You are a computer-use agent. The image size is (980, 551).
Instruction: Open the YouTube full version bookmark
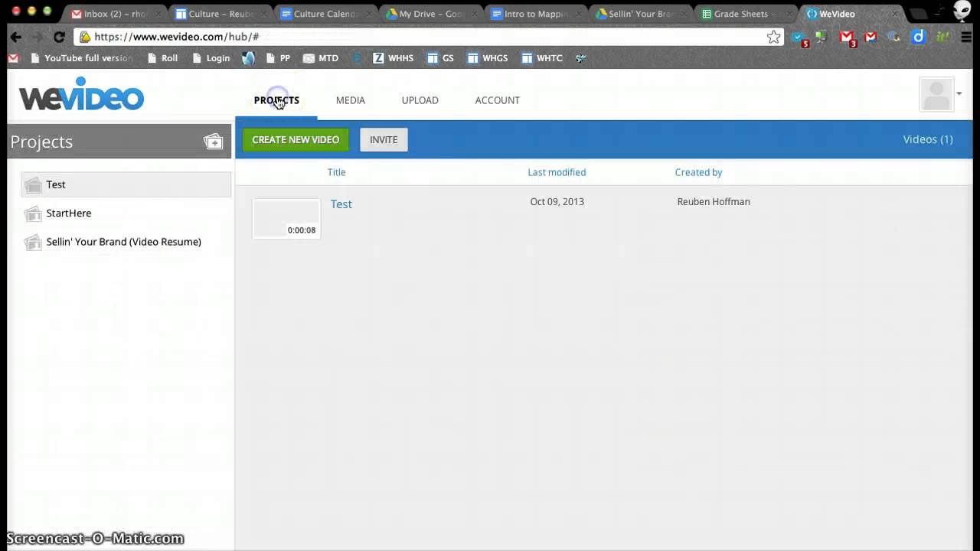click(81, 58)
